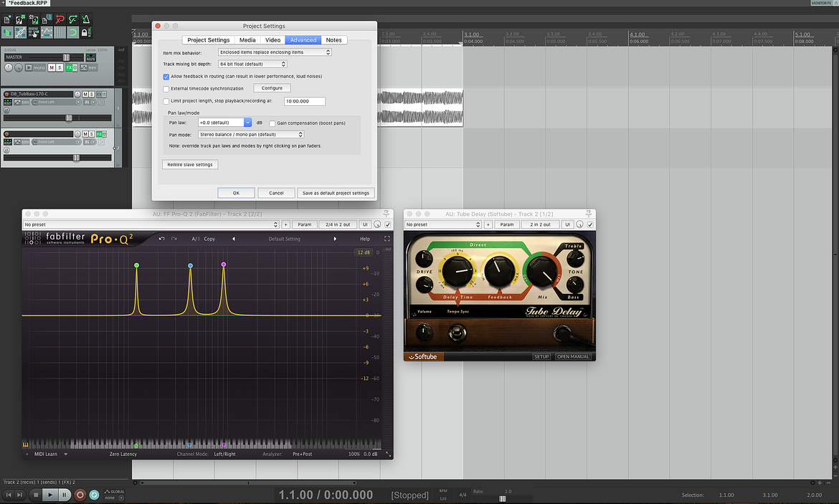
Task: Open the Master track ROUTE button
Action: tap(91, 57)
